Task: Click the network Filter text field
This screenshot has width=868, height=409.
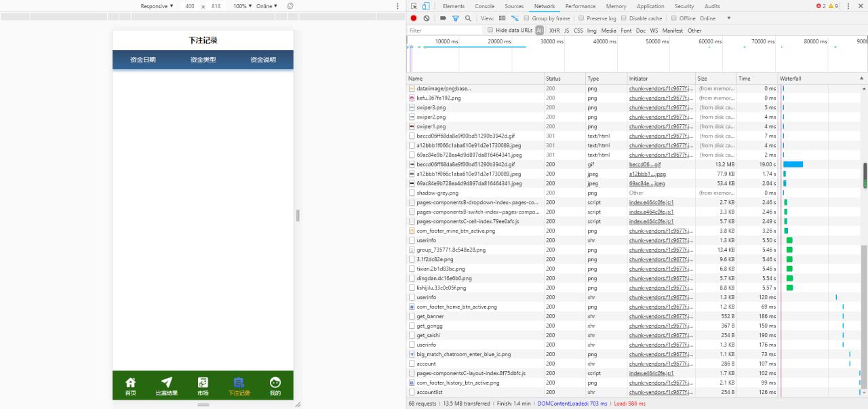Action: point(444,31)
